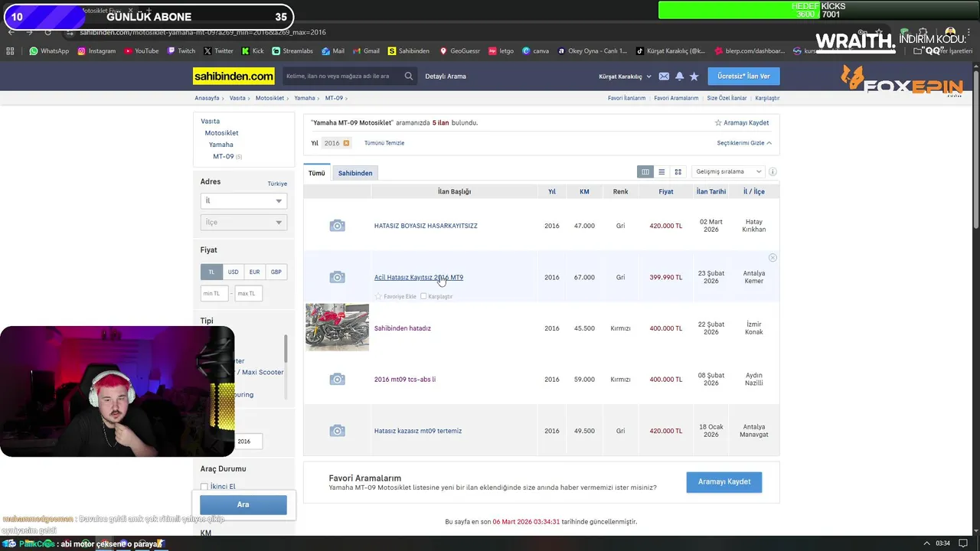Viewport: 980px width, 551px height.
Task: Open canva bookmark
Action: pos(535,51)
